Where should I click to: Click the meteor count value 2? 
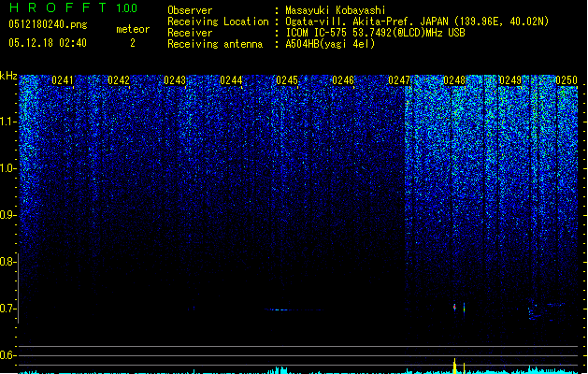pyautogui.click(x=133, y=43)
